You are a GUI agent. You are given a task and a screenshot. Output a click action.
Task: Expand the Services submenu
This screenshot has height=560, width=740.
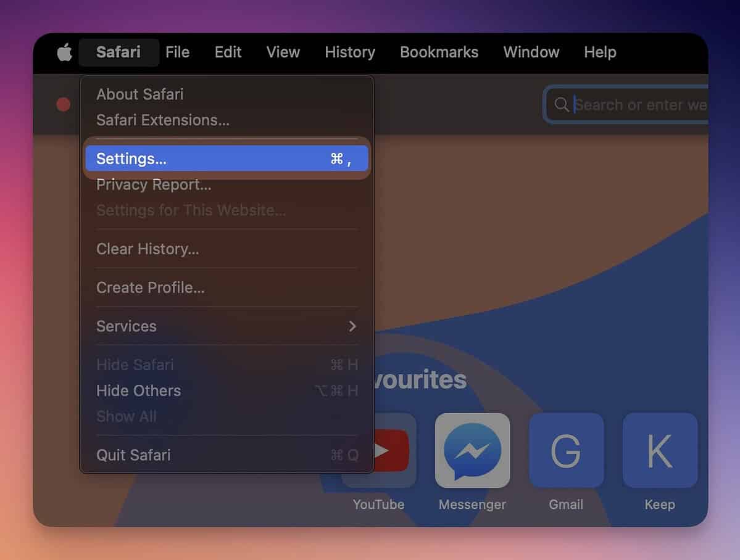tap(127, 326)
